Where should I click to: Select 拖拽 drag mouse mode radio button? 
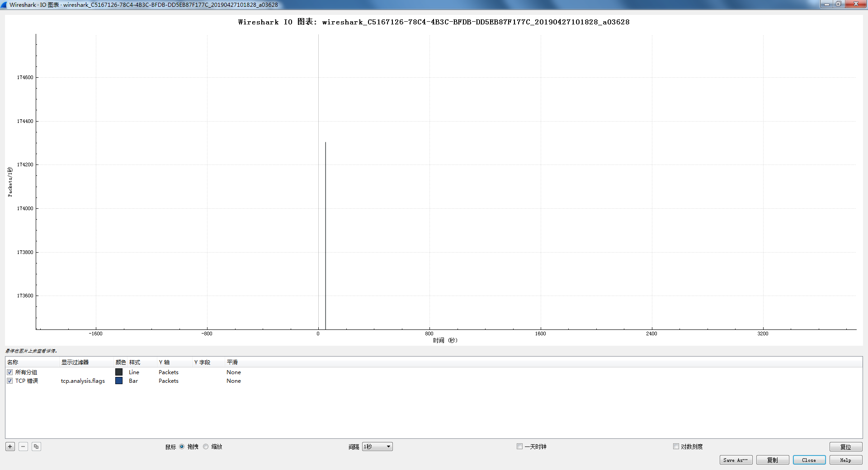click(182, 446)
